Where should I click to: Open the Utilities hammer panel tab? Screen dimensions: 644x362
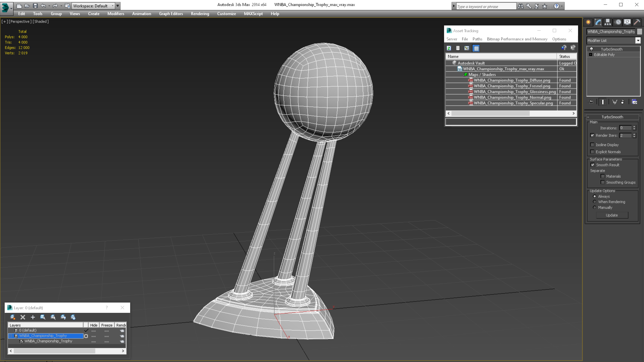(x=637, y=22)
